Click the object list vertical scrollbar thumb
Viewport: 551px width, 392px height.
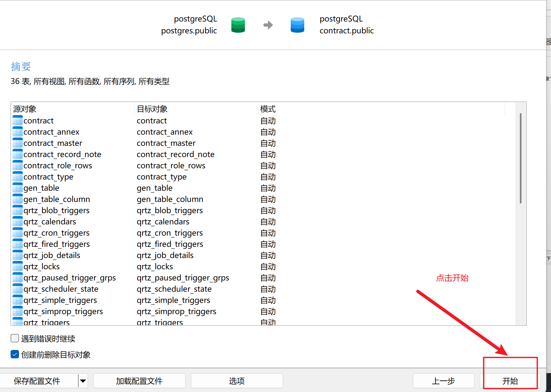(521, 158)
